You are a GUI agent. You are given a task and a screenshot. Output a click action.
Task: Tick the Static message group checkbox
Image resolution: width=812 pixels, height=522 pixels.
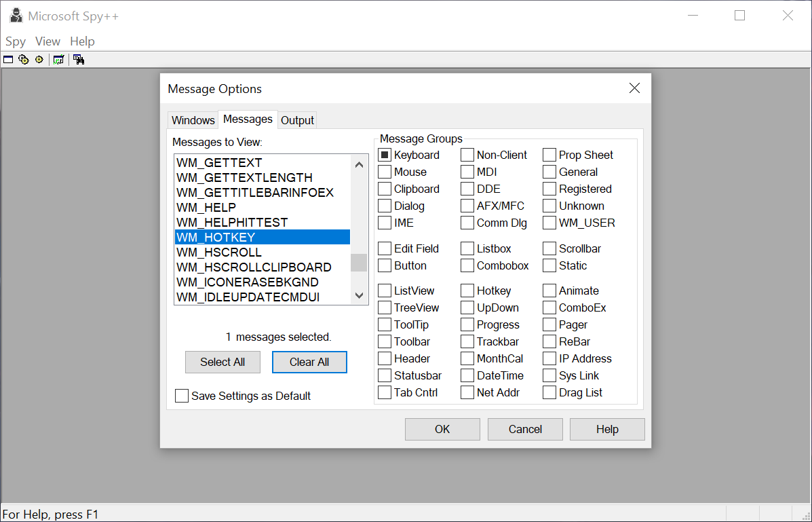pyautogui.click(x=549, y=266)
